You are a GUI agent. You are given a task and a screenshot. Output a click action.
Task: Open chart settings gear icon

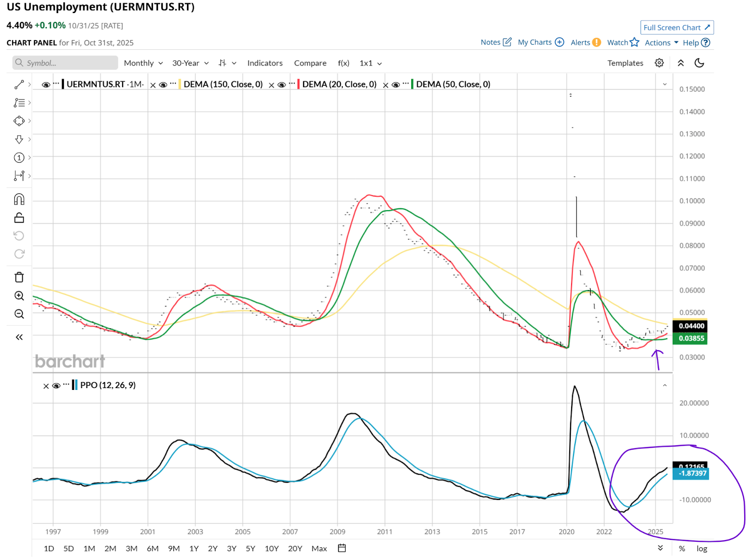click(x=659, y=63)
